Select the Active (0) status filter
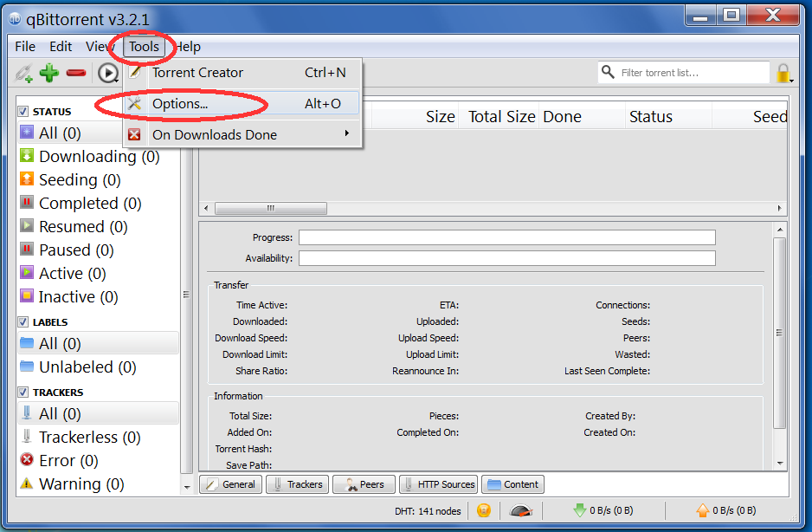This screenshot has height=532, width=812. coord(99,273)
